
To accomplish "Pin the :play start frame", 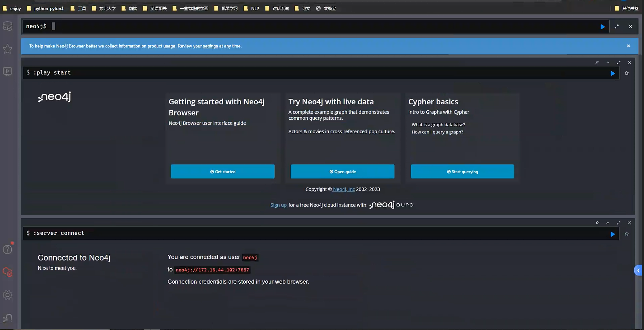I will [597, 62].
